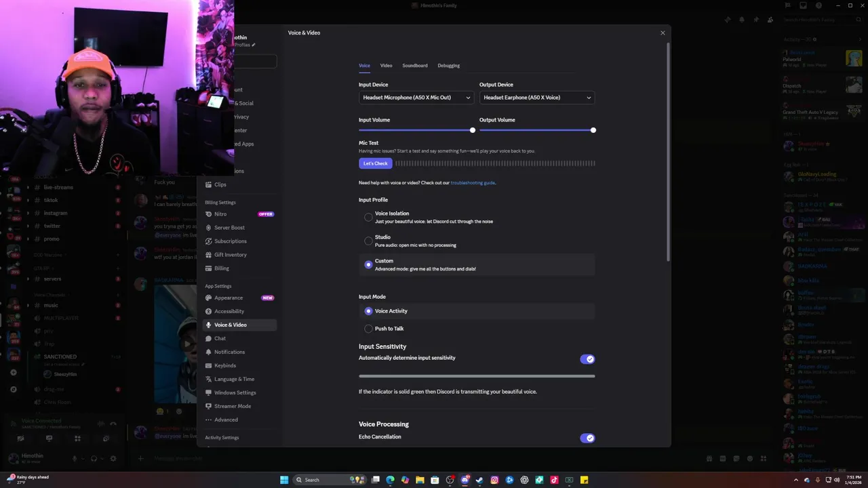Click the 'Input Sensitivity' heading
Viewport: 868px width, 488px height.
point(382,346)
